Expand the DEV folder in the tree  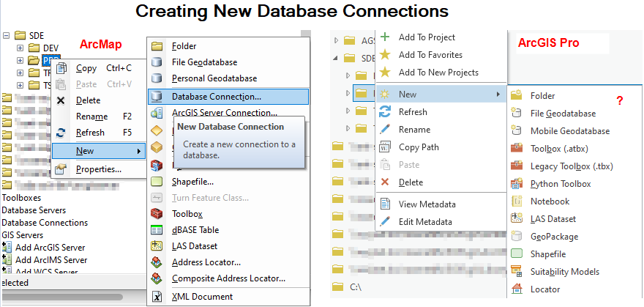pyautogui.click(x=20, y=48)
